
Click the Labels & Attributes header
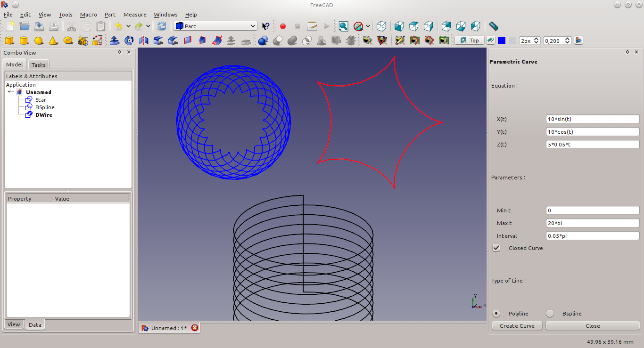click(68, 76)
